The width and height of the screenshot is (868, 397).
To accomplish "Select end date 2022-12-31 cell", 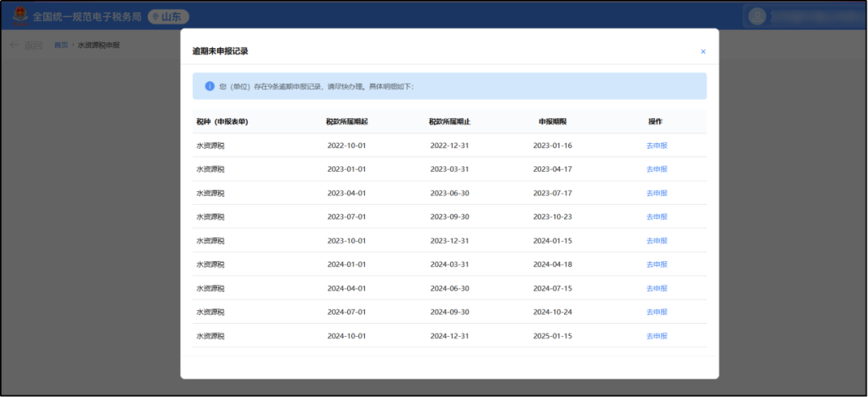I will pyautogui.click(x=449, y=145).
